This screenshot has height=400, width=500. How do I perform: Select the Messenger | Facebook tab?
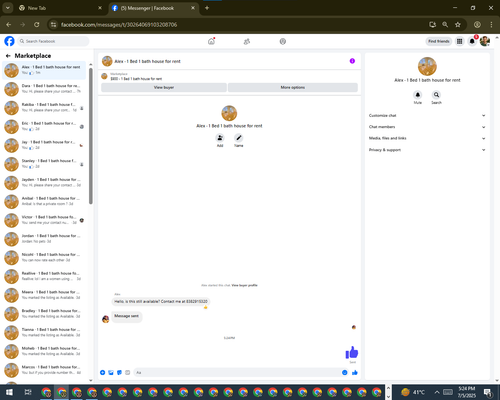point(153,8)
